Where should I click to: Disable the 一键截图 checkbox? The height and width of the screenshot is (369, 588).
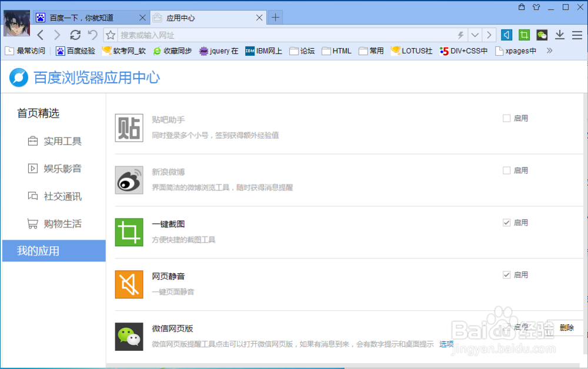point(506,223)
